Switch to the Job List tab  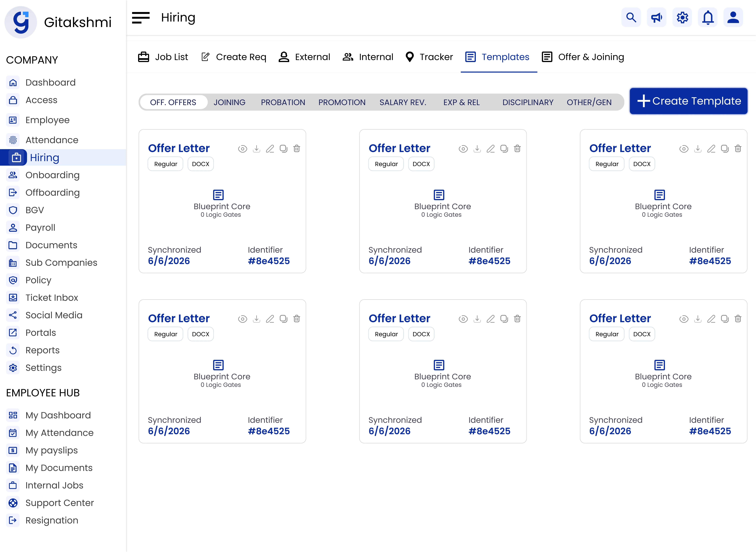point(163,57)
